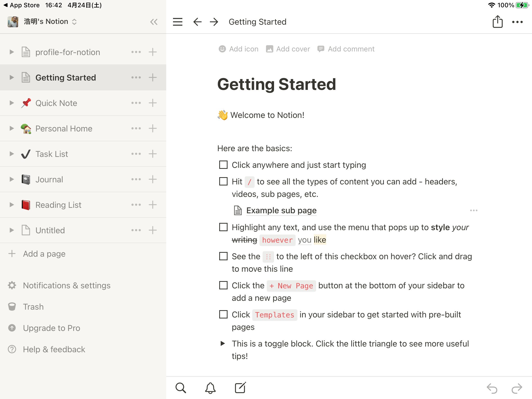
Task: Tap Add comment above the title
Action: point(346,49)
